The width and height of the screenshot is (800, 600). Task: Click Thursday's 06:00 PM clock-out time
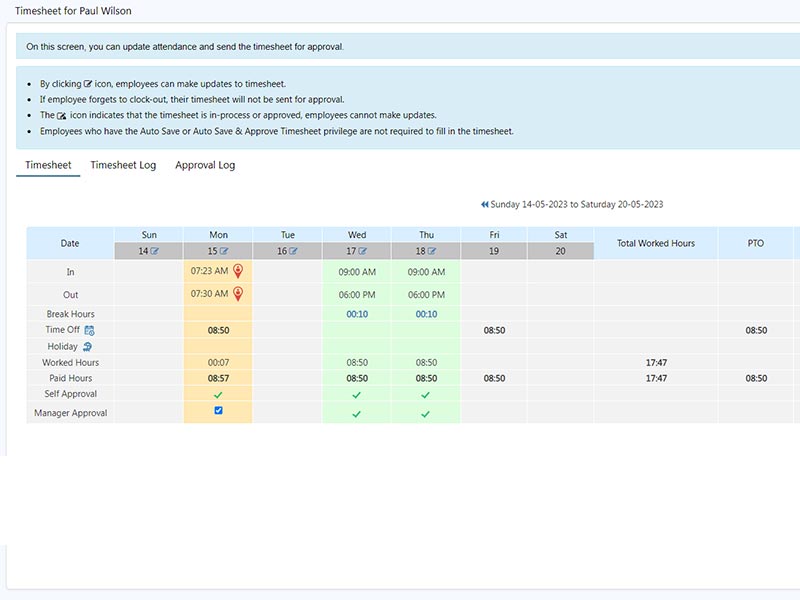pos(426,295)
